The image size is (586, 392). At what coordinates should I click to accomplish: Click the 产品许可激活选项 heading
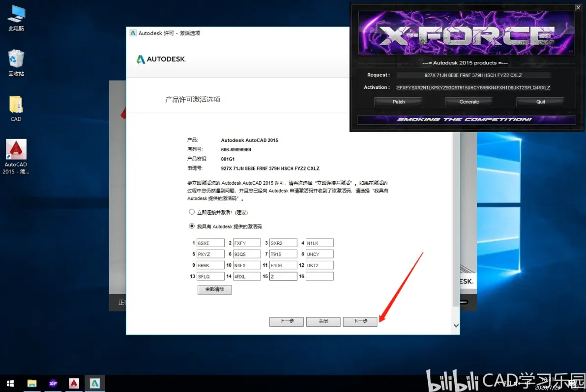pos(193,99)
